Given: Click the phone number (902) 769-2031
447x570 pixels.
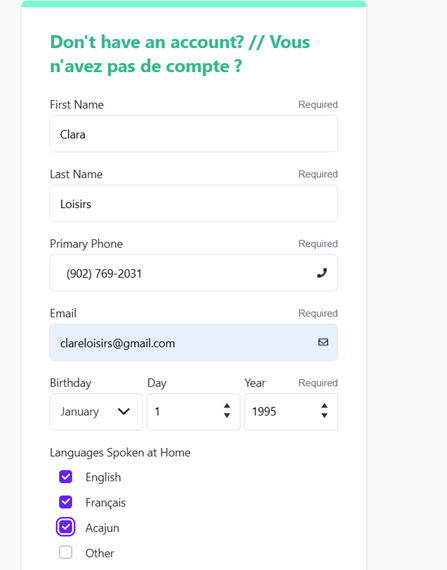Looking at the screenshot, I should tap(104, 273).
